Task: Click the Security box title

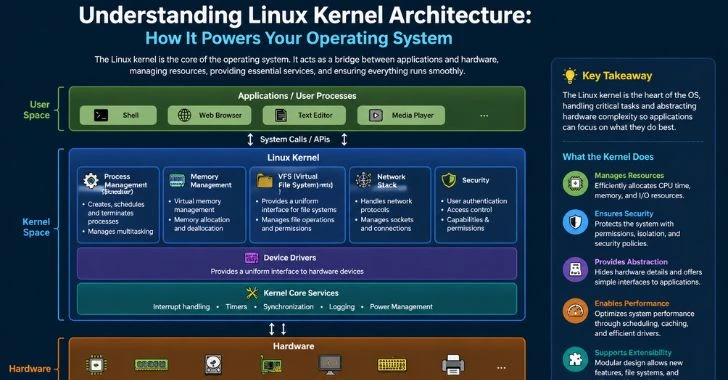Action: pyautogui.click(x=475, y=180)
